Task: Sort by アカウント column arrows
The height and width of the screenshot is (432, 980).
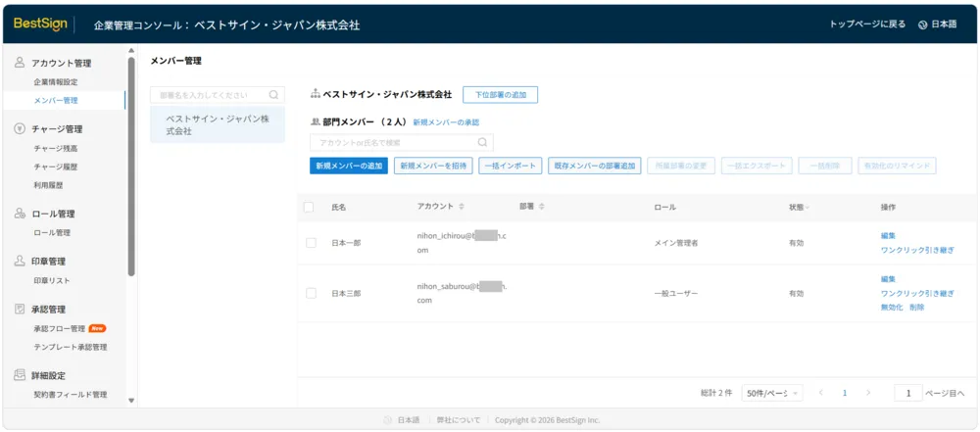Action: click(462, 207)
